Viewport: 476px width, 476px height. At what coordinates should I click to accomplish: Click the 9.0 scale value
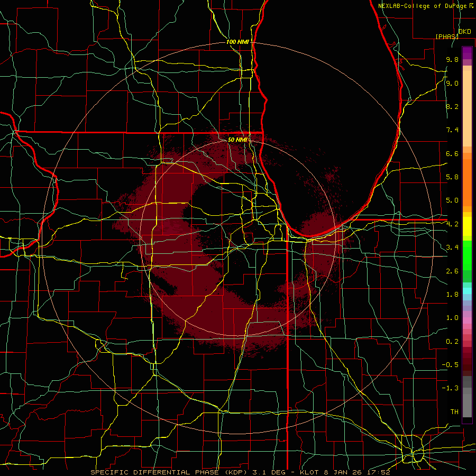point(452,83)
